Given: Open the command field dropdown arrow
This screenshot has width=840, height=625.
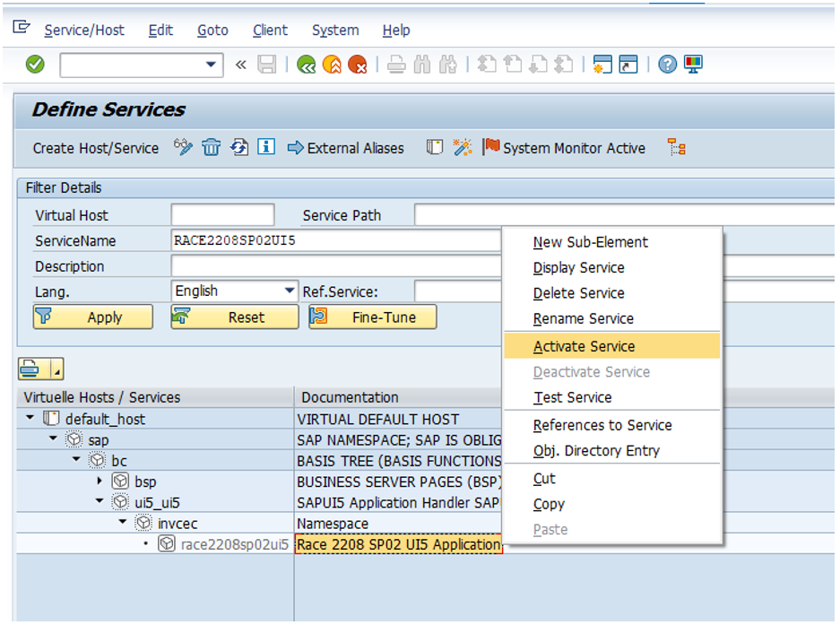Looking at the screenshot, I should pyautogui.click(x=212, y=65).
